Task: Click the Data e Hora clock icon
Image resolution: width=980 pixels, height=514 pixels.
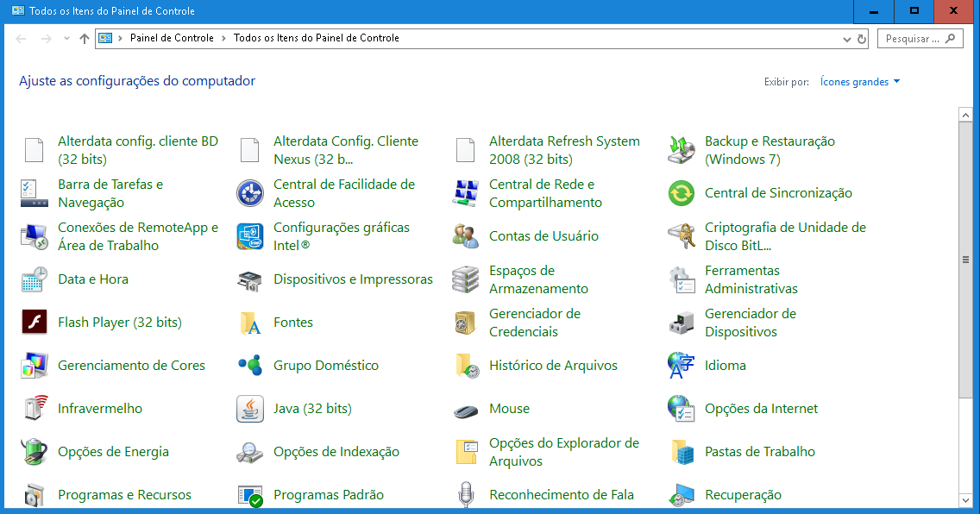Action: click(34, 279)
